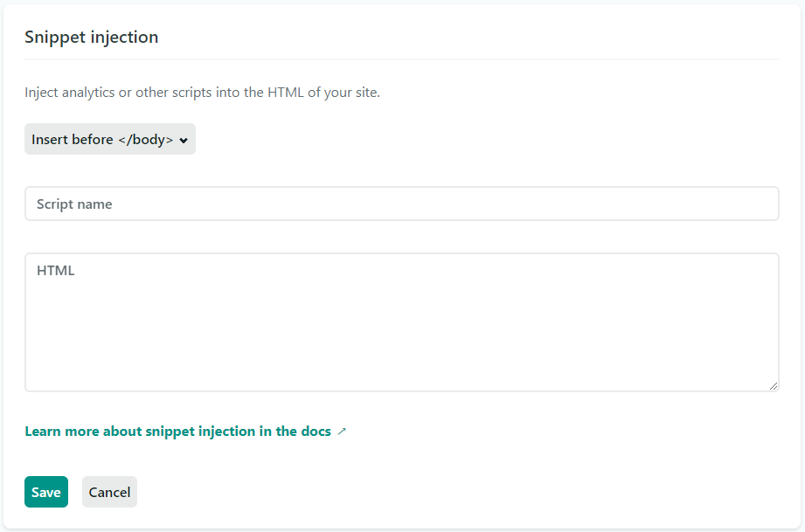The height and width of the screenshot is (532, 805).
Task: Click the divider line below the heading
Action: pyautogui.click(x=401, y=59)
